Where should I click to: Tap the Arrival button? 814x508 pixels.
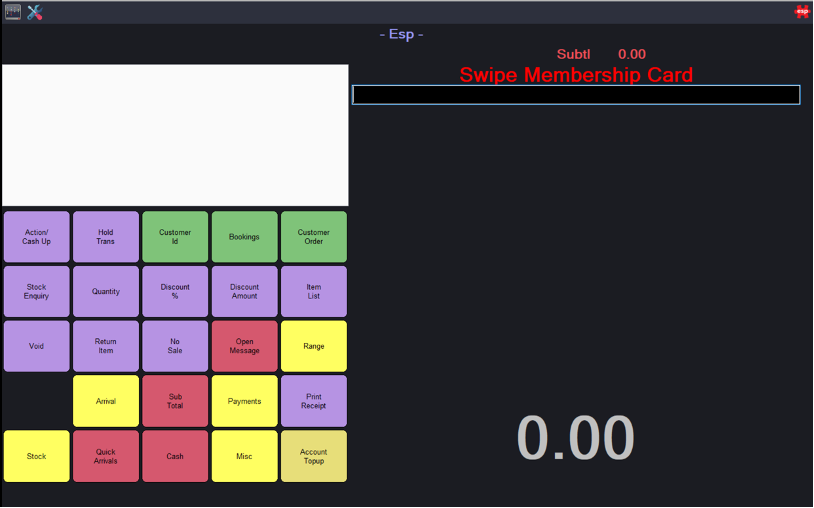point(106,401)
